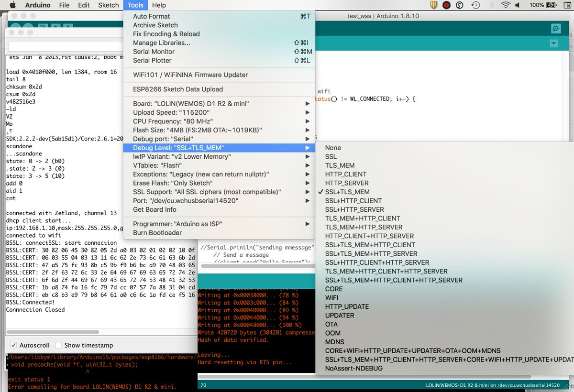Expand the Programmer submenu
Viewport: 574px width, 392px height.
pos(219,224)
